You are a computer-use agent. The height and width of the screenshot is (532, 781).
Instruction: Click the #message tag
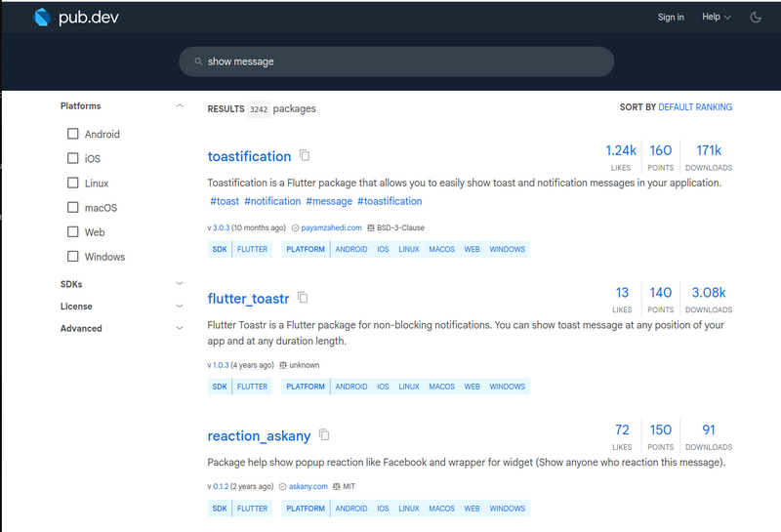(329, 201)
